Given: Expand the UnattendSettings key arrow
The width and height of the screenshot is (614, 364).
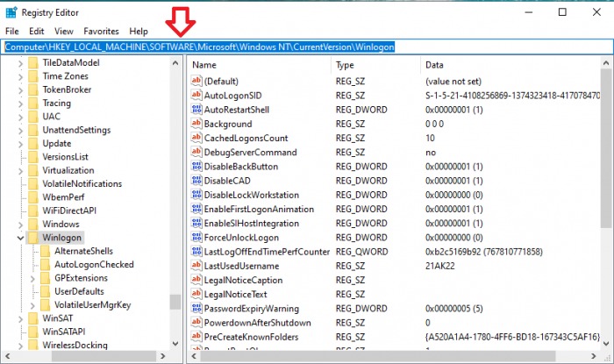Looking at the screenshot, I should [x=20, y=131].
